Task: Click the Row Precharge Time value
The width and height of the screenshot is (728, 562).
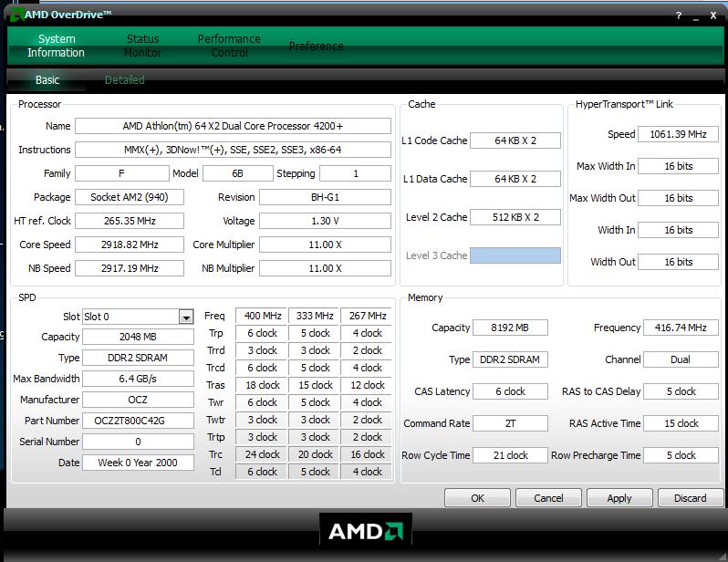Action: (681, 455)
